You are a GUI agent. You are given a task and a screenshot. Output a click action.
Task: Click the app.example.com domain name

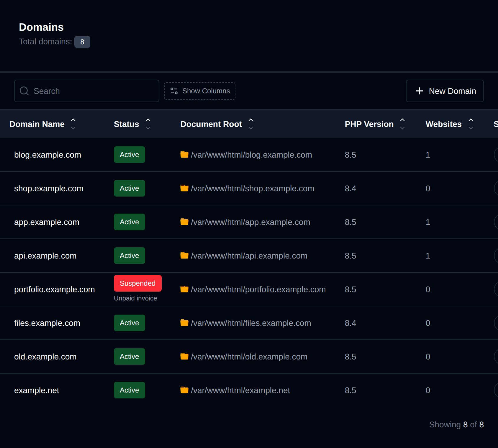tap(47, 222)
